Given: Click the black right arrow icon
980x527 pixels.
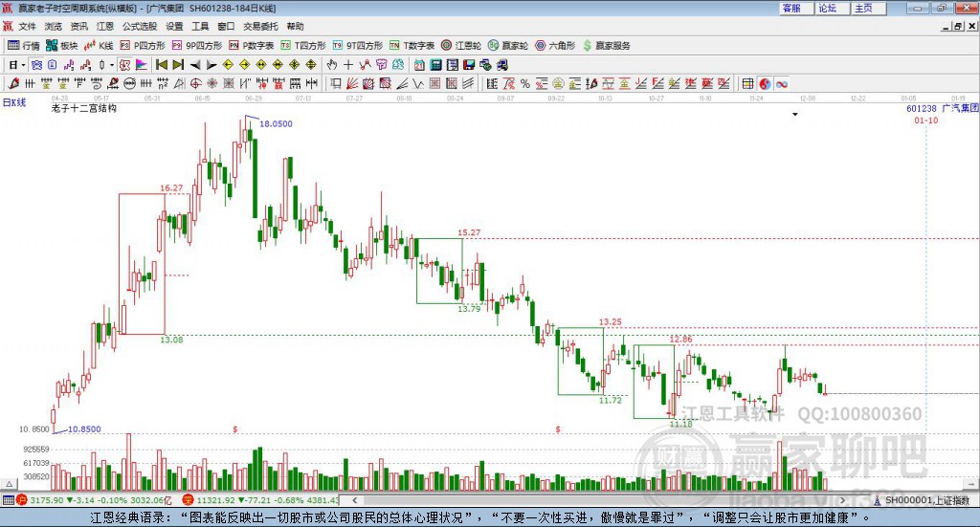Looking at the screenshot, I should [212, 65].
